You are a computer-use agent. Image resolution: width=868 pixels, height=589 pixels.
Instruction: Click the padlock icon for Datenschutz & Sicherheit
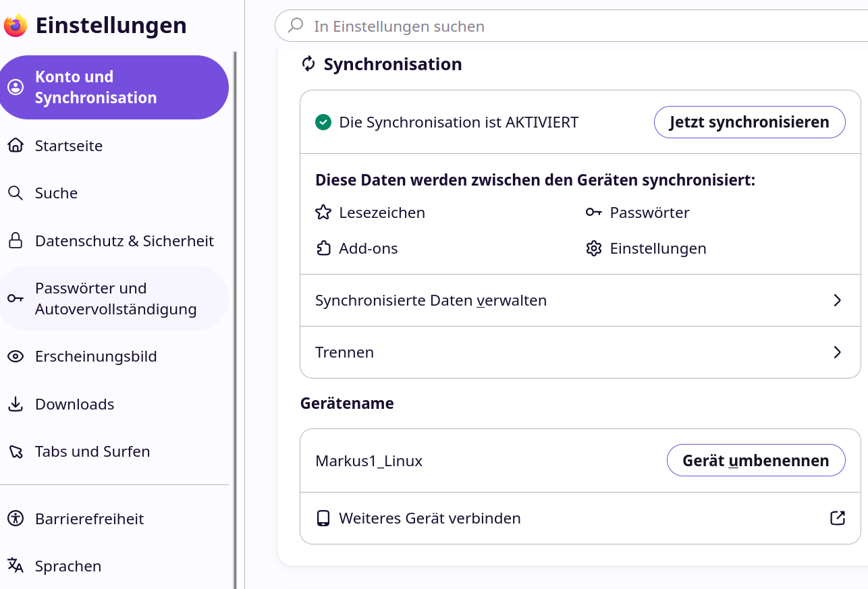(x=16, y=241)
